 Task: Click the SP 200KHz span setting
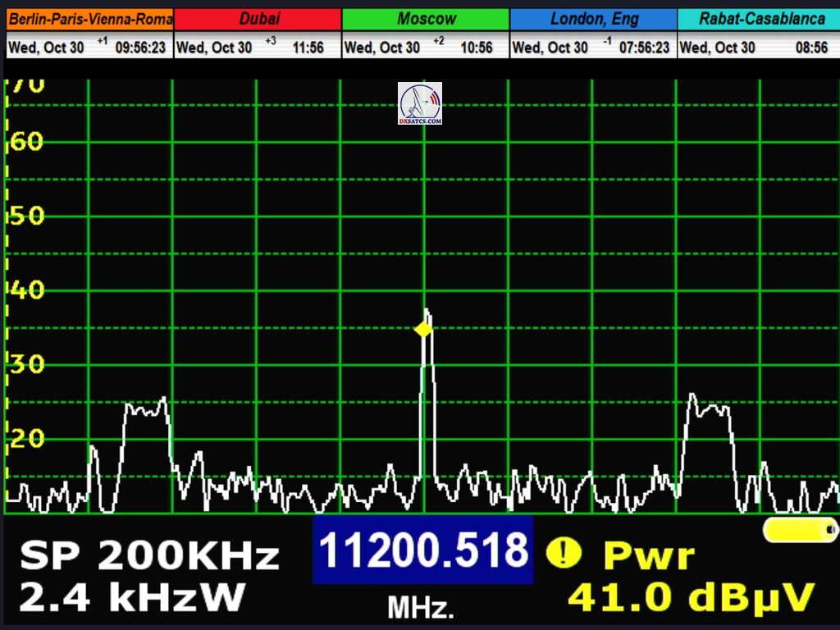(149, 556)
